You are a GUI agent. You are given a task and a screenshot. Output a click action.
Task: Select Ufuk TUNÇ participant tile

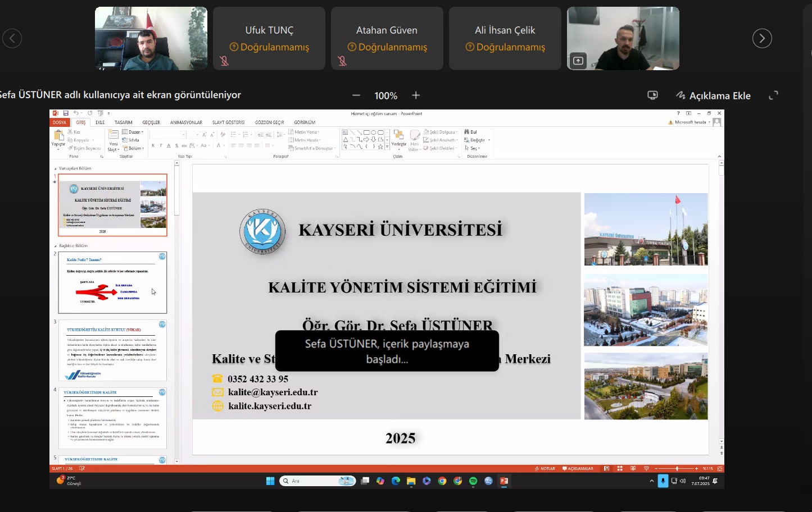click(269, 38)
